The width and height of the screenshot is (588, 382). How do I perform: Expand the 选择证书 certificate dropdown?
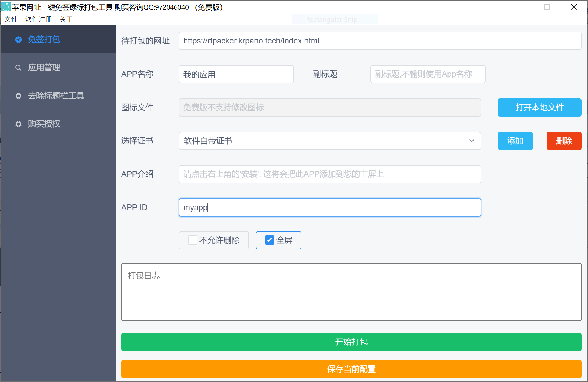click(x=472, y=141)
